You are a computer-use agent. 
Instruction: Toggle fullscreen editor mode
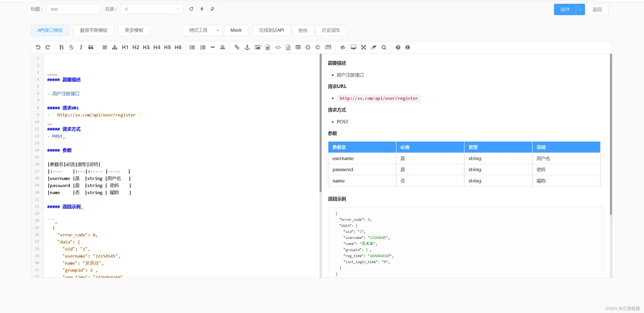click(363, 47)
